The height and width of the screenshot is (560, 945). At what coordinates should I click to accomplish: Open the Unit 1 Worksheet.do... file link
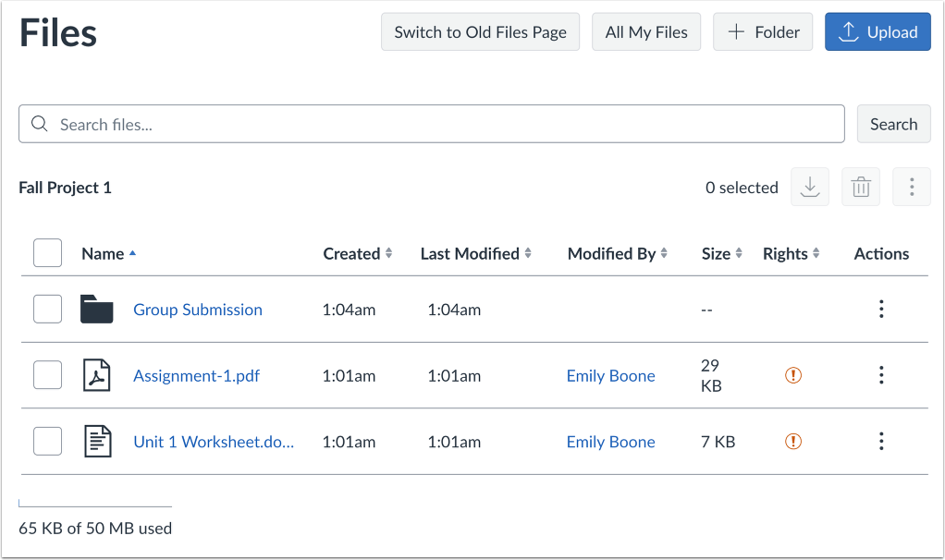(x=214, y=442)
